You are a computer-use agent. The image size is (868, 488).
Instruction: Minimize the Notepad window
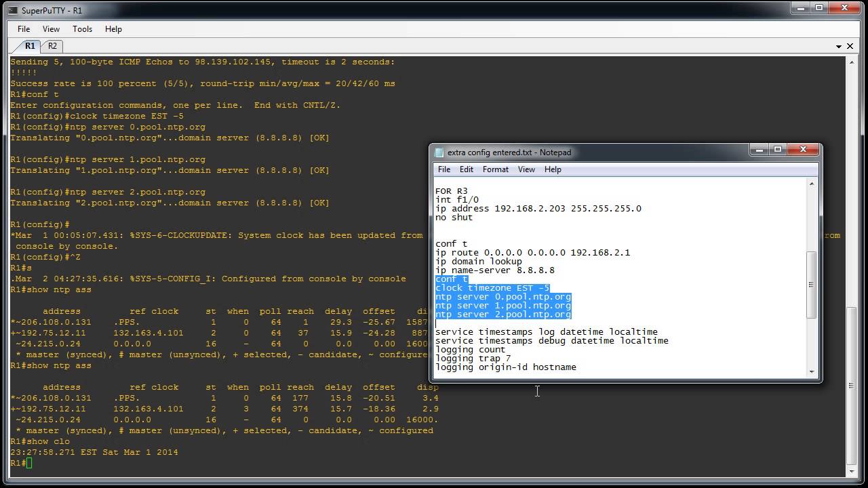pos(759,150)
